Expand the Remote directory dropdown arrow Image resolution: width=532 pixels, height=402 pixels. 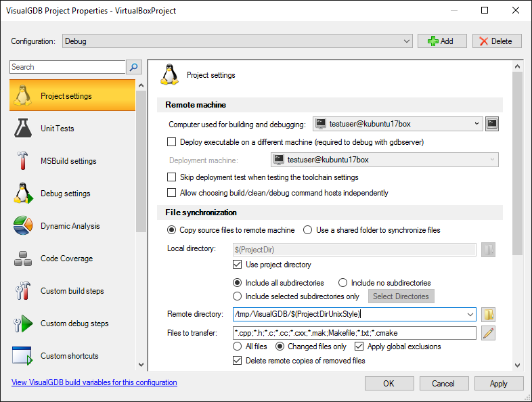470,315
